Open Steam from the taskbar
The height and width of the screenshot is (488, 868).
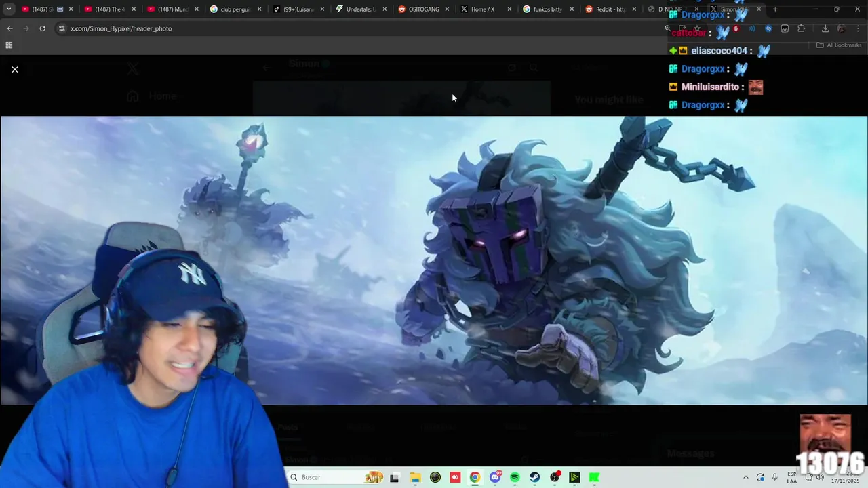point(535,477)
